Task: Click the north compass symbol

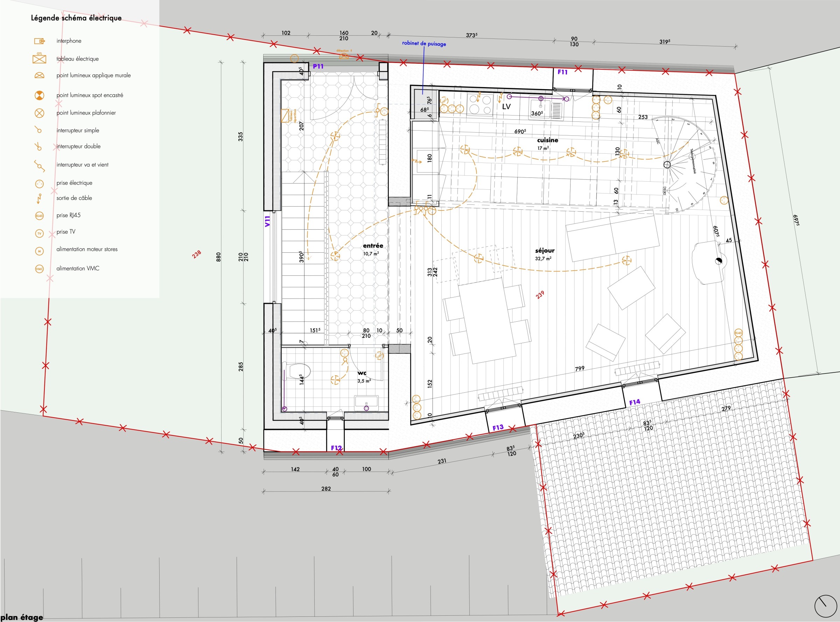Action: (825, 606)
